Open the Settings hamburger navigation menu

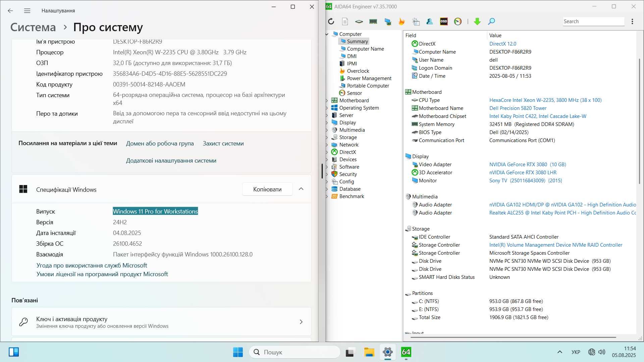[27, 11]
